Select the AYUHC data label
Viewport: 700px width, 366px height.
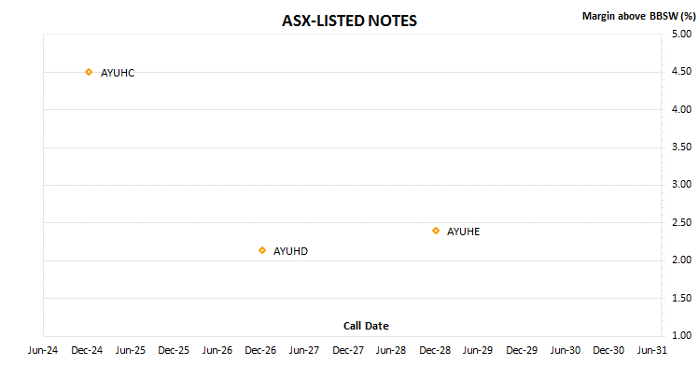pyautogui.click(x=117, y=73)
